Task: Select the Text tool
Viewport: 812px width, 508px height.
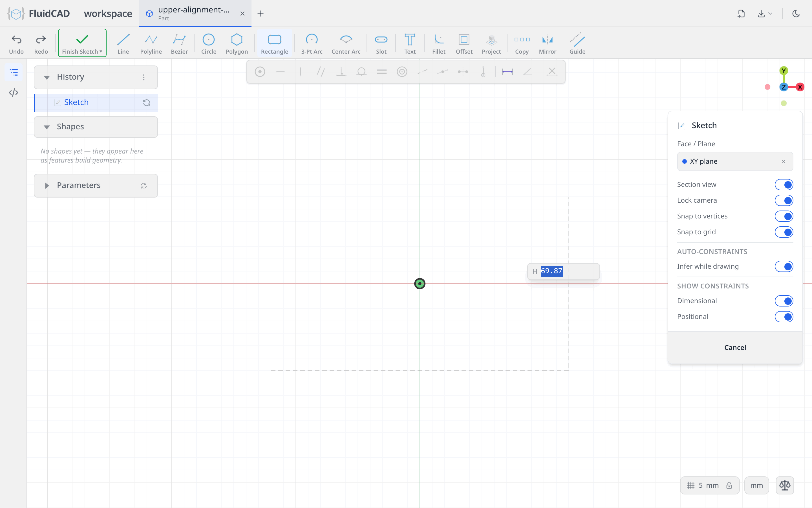Action: click(x=410, y=43)
